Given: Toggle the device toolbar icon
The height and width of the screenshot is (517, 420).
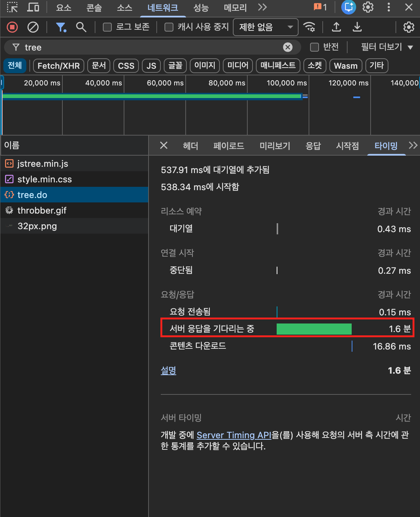Looking at the screenshot, I should (x=33, y=7).
